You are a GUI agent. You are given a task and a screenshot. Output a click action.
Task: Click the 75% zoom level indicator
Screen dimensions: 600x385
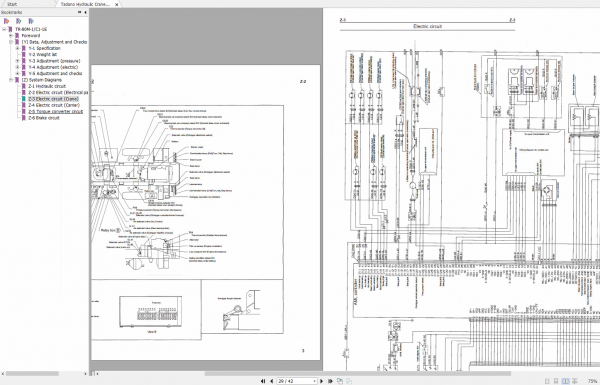593,381
